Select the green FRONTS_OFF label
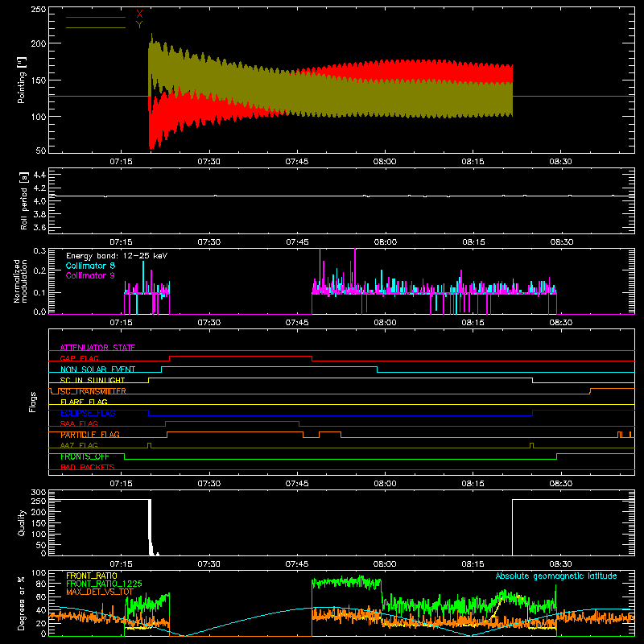The image size is (644, 644). coord(85,456)
